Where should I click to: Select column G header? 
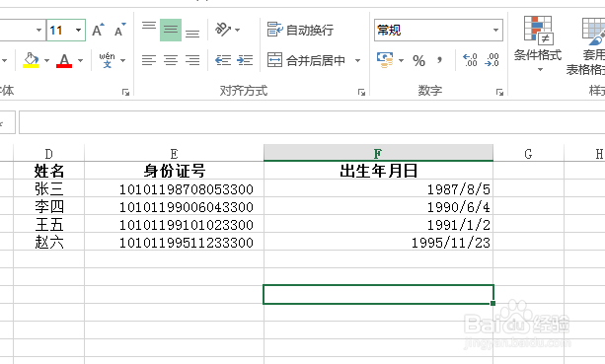click(x=528, y=154)
